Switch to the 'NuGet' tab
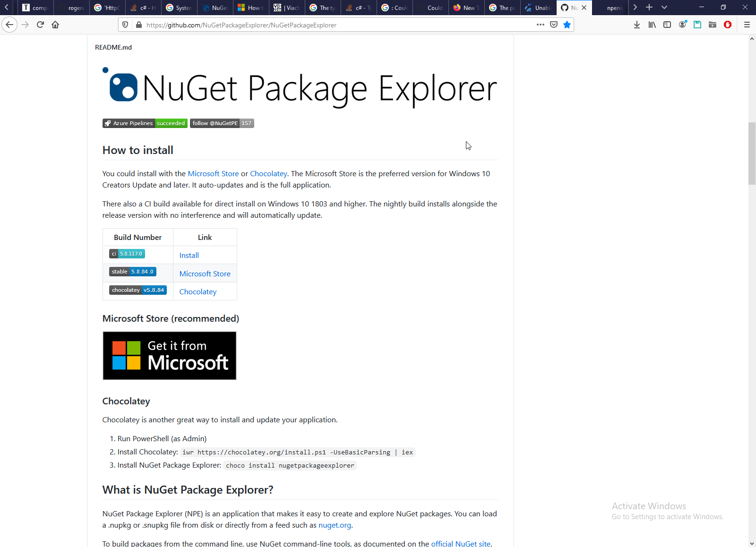Viewport: 756px width, 547px height. (215, 8)
